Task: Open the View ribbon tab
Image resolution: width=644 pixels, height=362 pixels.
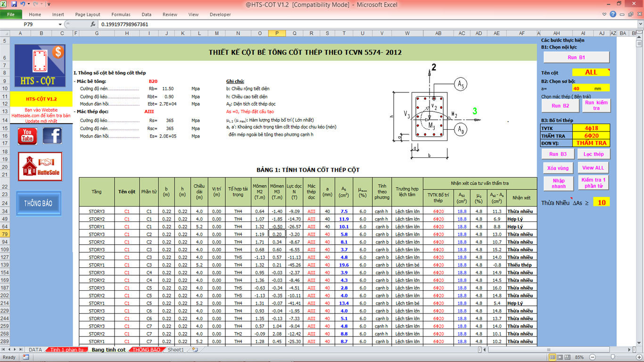Action: tap(193, 15)
